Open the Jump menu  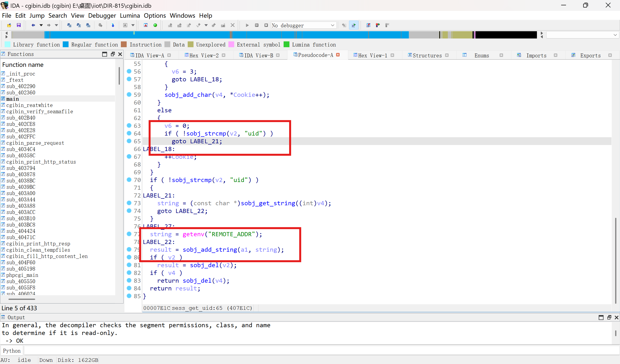(37, 15)
